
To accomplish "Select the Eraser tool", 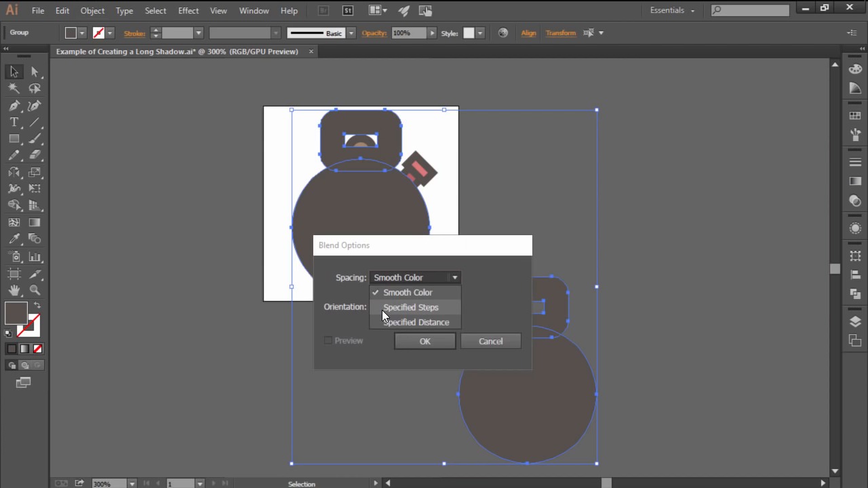I will tap(35, 155).
